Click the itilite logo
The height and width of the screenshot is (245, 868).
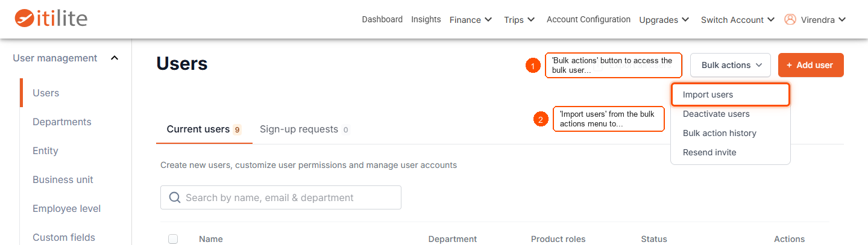pos(51,18)
